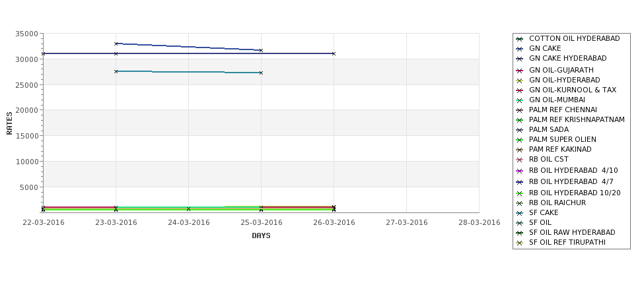The width and height of the screenshot is (644, 283).
Task: Click the 24-03-2016 x-axis date label
Action: [x=188, y=223]
